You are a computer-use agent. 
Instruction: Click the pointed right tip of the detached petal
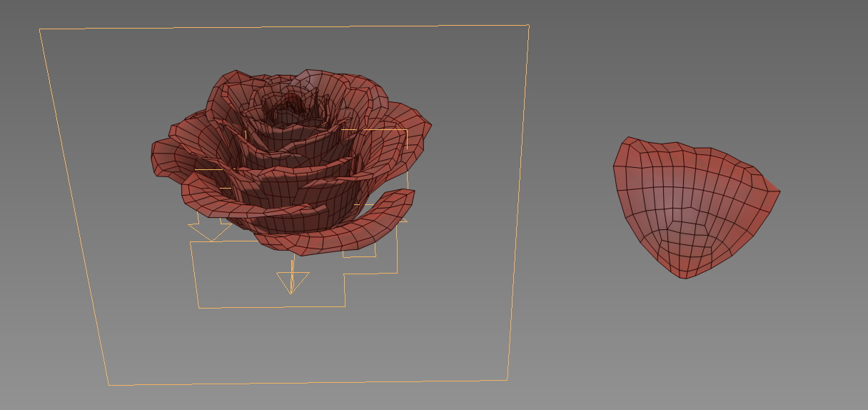[777, 191]
